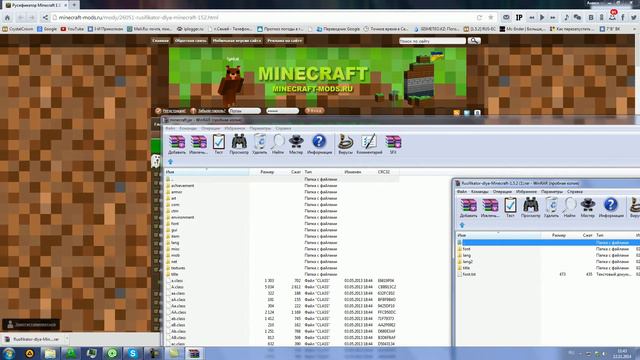This screenshot has width=640, height=360.
Task: Sort by Name column in Rusifikator window
Action: [498, 236]
